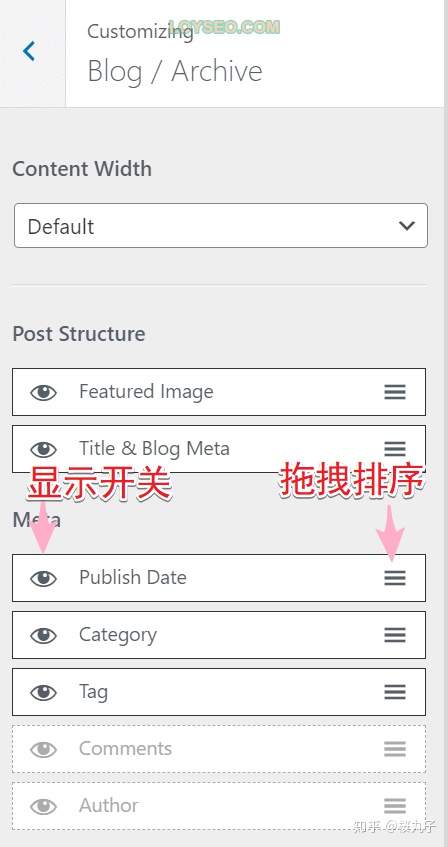Click the Blog / Archive heading
448x847 pixels.
175,71
